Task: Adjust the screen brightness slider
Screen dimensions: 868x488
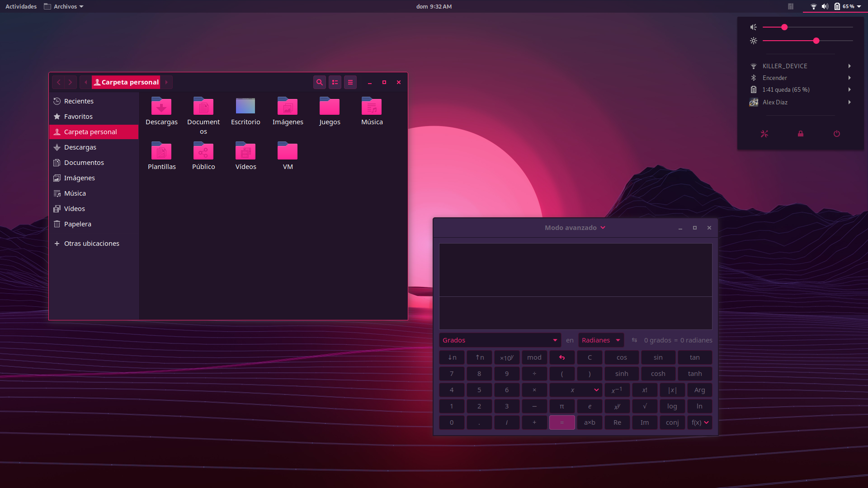Action: [x=816, y=41]
